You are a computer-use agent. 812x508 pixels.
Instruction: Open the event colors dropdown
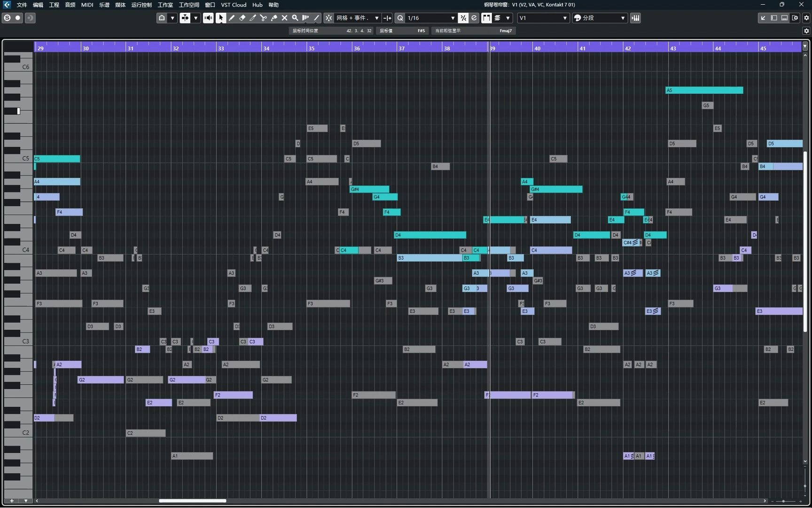pyautogui.click(x=600, y=18)
